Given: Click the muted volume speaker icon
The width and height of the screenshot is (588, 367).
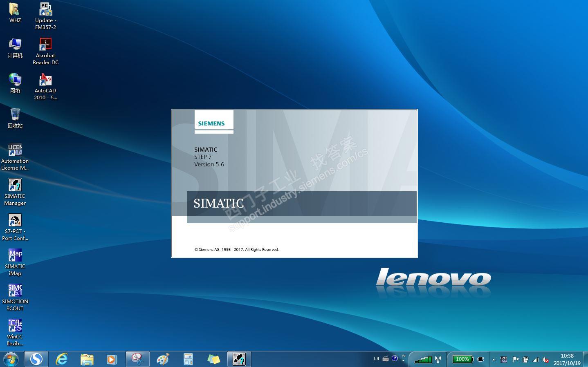Looking at the screenshot, I should tap(545, 360).
